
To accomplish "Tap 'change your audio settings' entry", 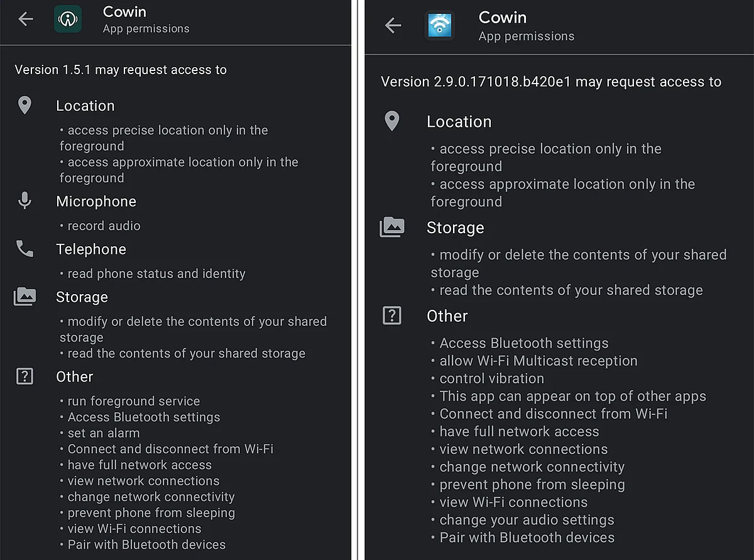I will [523, 520].
